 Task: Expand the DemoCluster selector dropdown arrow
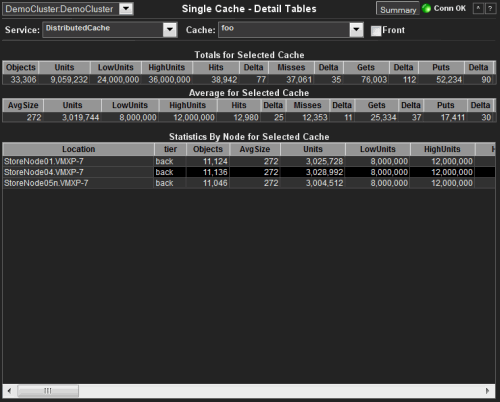[x=126, y=9]
